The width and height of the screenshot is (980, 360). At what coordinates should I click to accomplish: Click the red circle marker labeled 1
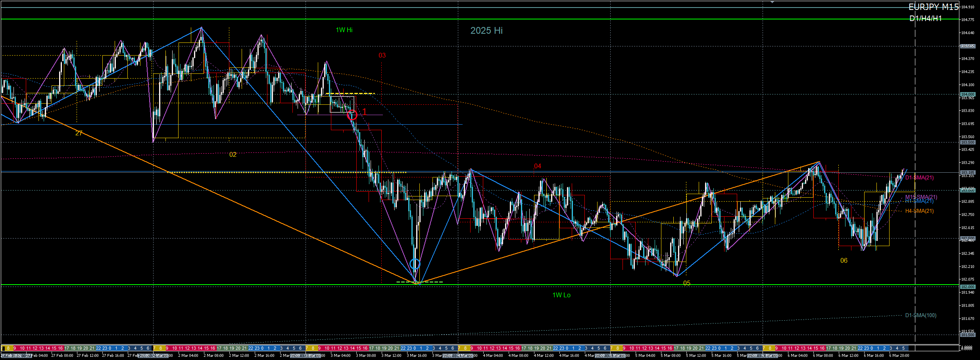[x=352, y=115]
